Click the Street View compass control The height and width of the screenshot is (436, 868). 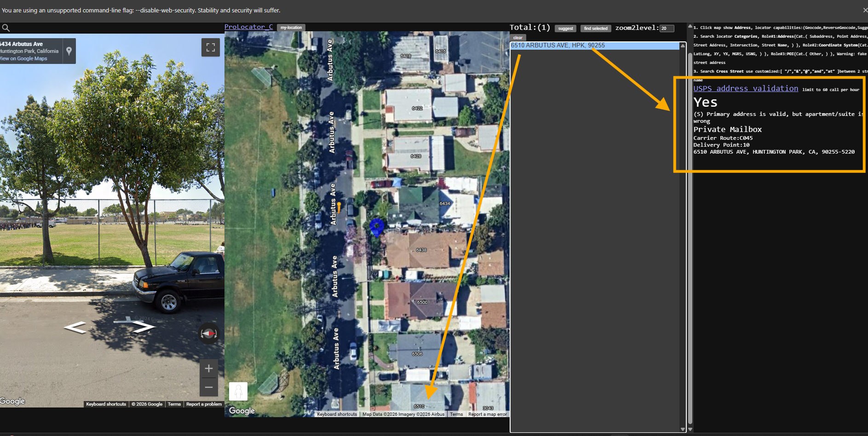(x=208, y=333)
